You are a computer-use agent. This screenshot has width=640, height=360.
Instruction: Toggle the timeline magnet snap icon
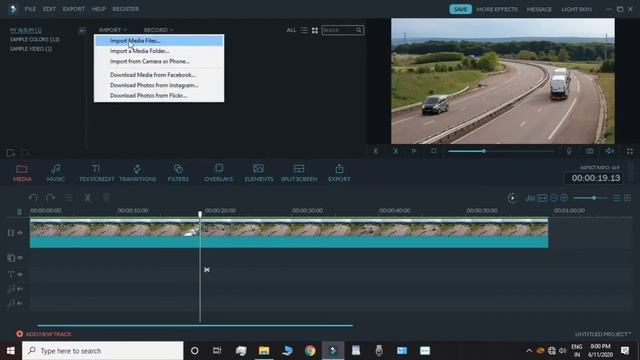[x=19, y=211]
